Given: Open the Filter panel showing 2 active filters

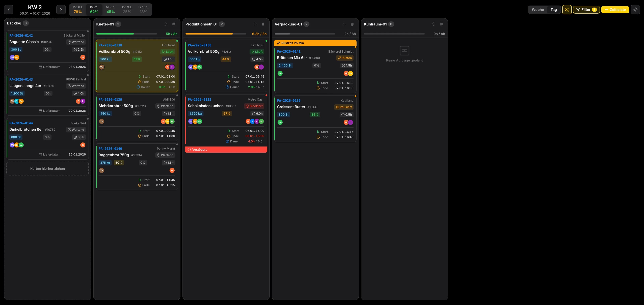Looking at the screenshot, I should [586, 10].
